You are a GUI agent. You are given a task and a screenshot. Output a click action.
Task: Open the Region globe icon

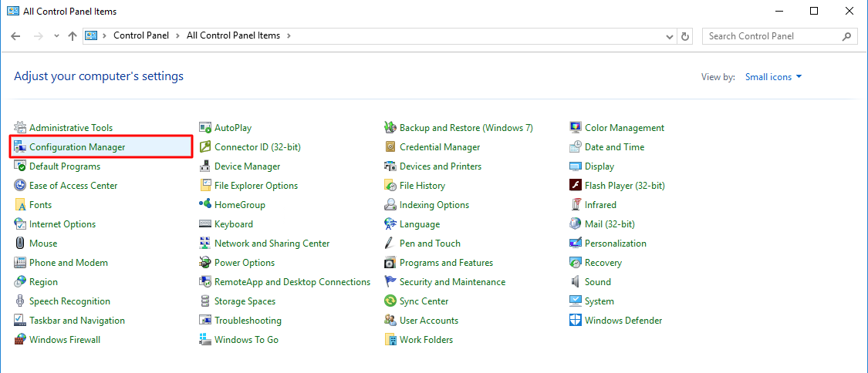(20, 282)
